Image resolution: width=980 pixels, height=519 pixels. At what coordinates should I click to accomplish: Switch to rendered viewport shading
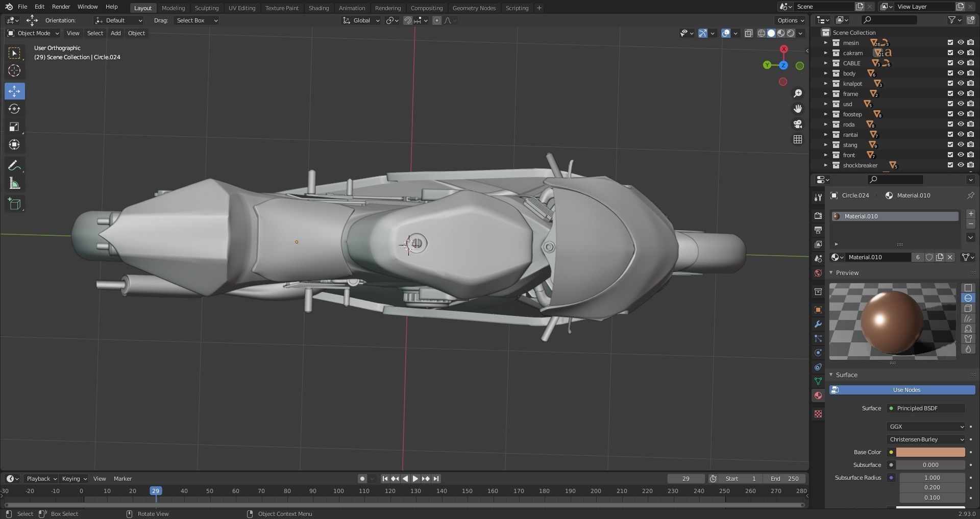coord(791,33)
